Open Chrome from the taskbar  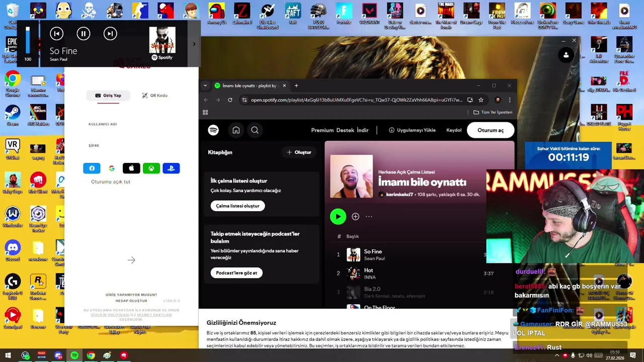[91, 355]
